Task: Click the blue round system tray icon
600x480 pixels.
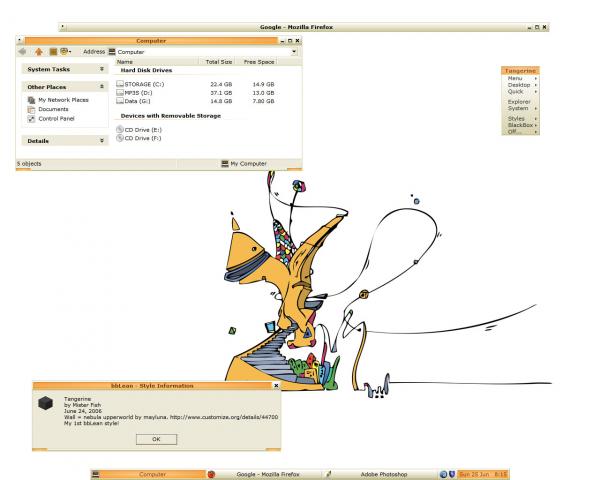Action: point(443,474)
